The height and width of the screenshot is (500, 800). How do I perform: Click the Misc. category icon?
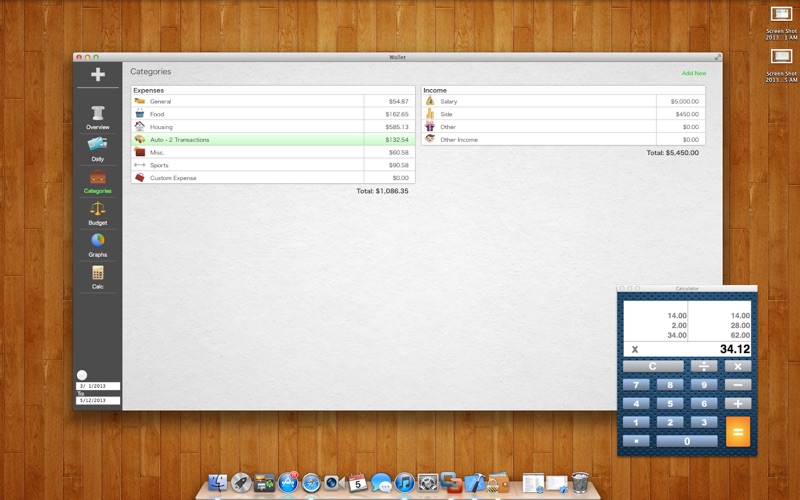click(139, 152)
